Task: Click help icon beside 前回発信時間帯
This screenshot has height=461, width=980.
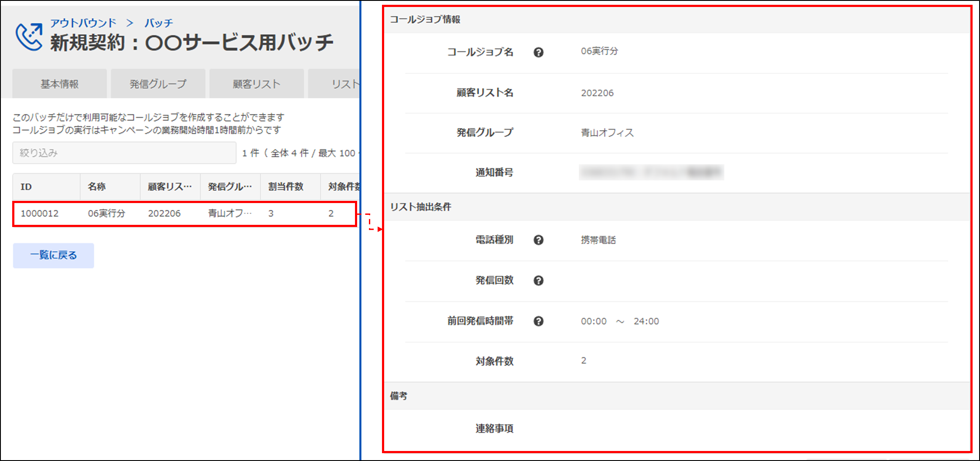Action: 538,321
